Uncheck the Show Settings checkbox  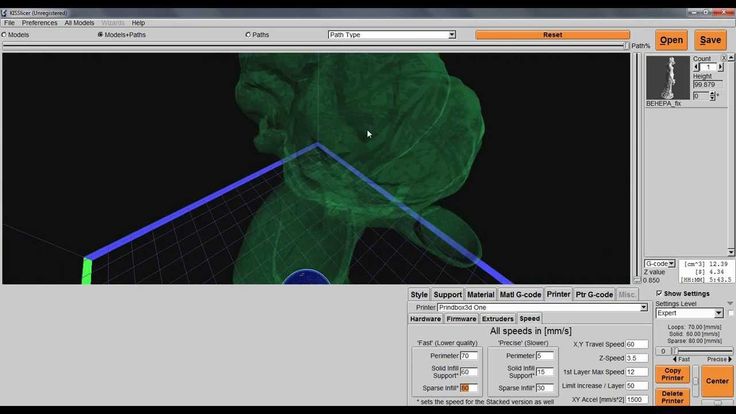(659, 293)
